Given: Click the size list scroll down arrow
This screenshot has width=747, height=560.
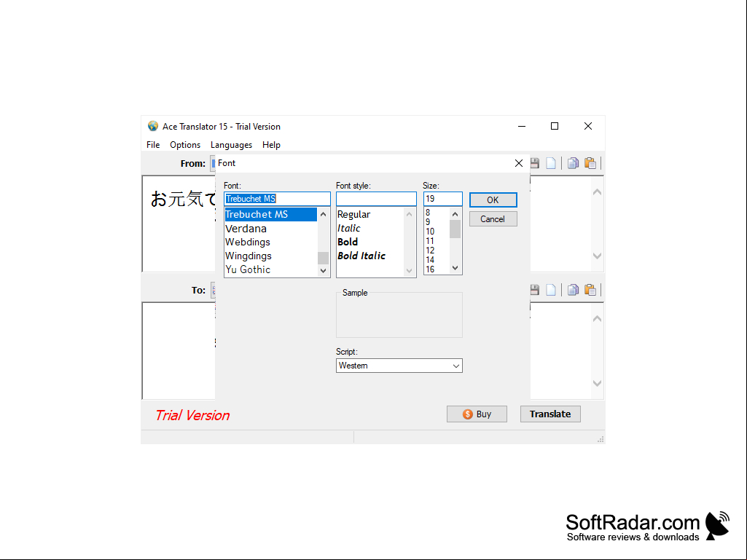Looking at the screenshot, I should coord(455,268).
